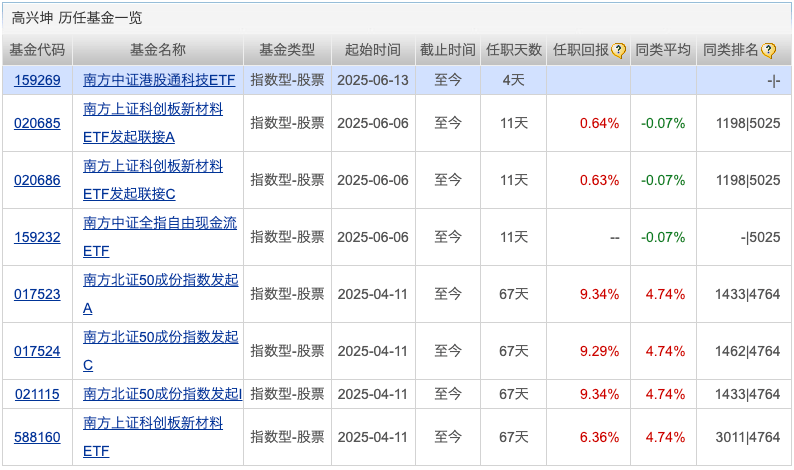Open 南方北证50成份指数发起I link
794x470 pixels.
click(163, 394)
